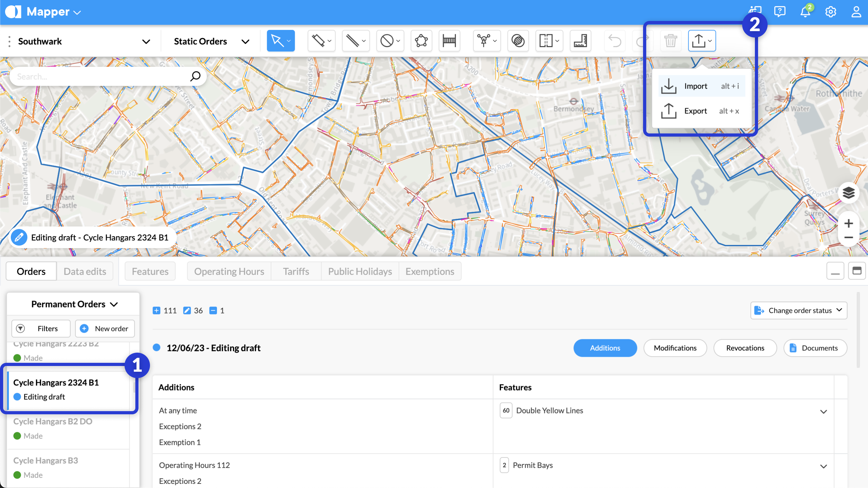Select the measure ruler tool icon
868x488 pixels.
pos(580,41)
